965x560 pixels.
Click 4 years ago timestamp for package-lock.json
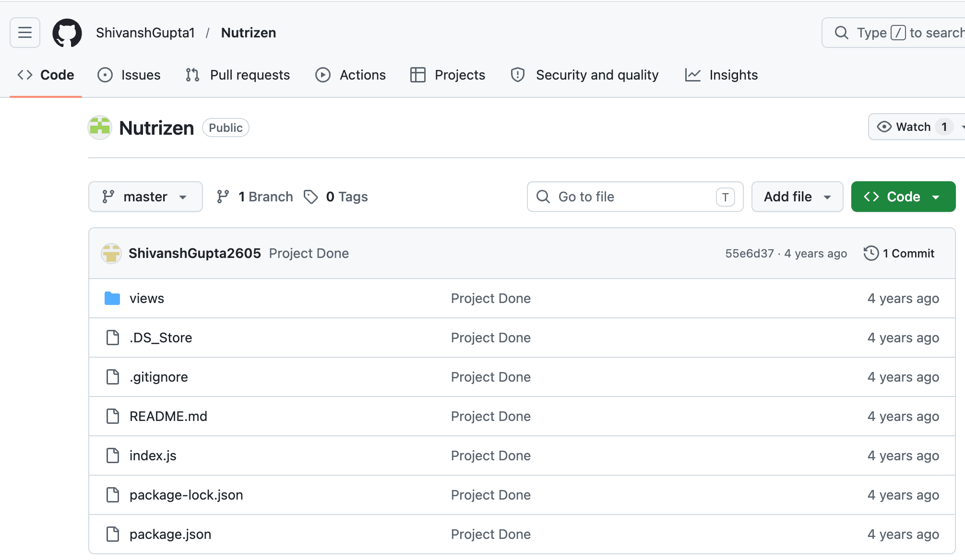tap(903, 495)
